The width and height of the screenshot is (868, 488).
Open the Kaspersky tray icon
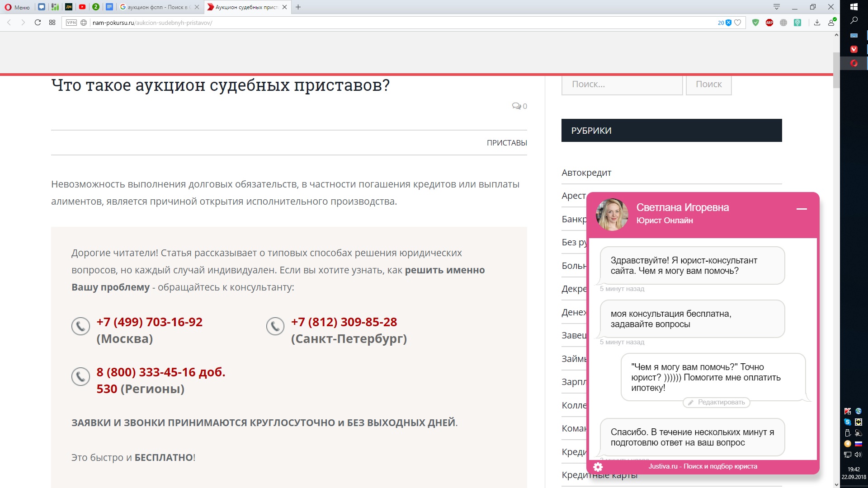coord(848,411)
